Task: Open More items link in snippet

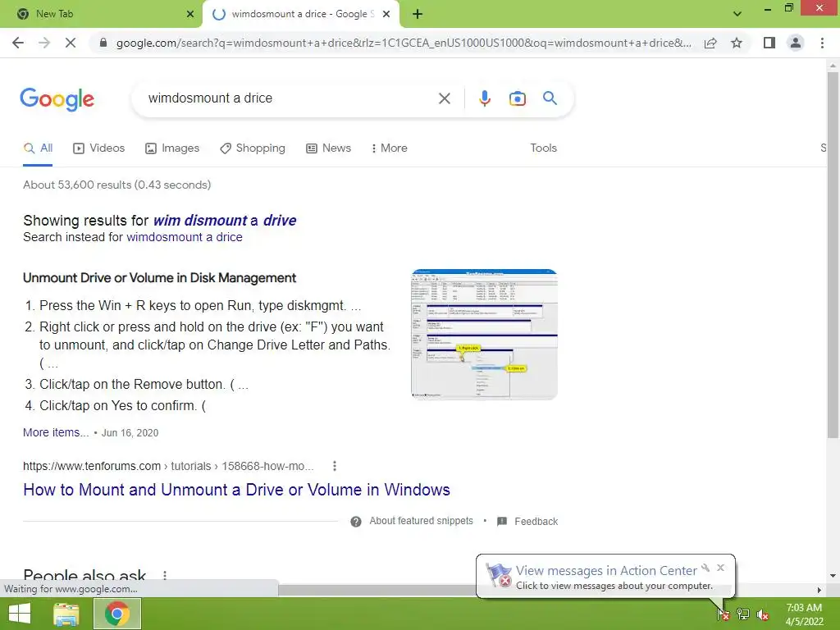Action: [56, 432]
